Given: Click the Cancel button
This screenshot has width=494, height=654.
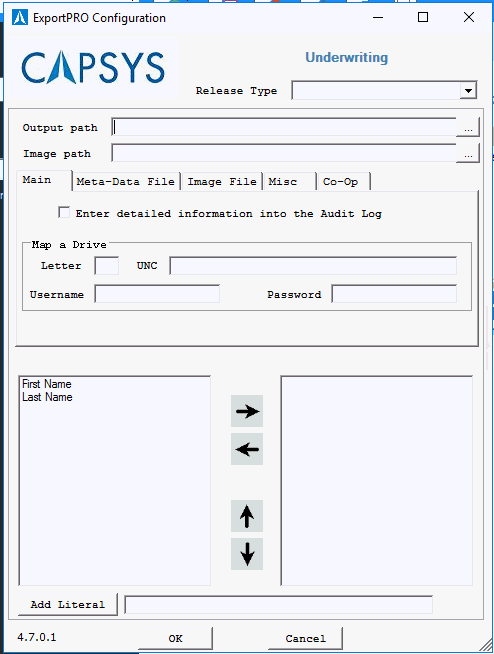Looking at the screenshot, I should pos(305,638).
